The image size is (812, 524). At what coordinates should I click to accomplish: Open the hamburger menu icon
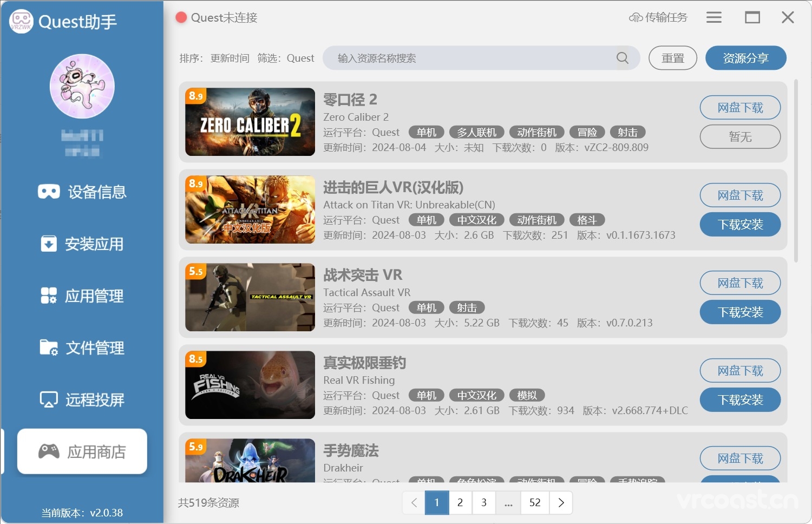point(714,17)
